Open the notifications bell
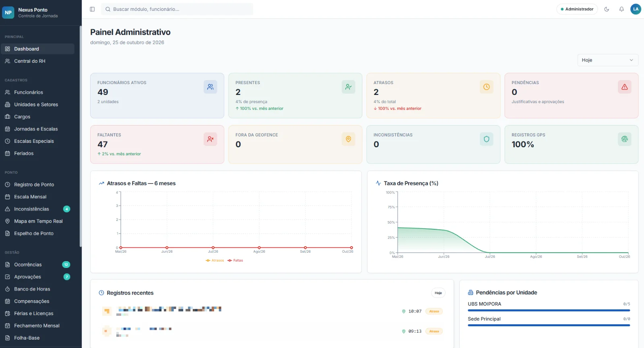This screenshot has width=644, height=348. [621, 9]
